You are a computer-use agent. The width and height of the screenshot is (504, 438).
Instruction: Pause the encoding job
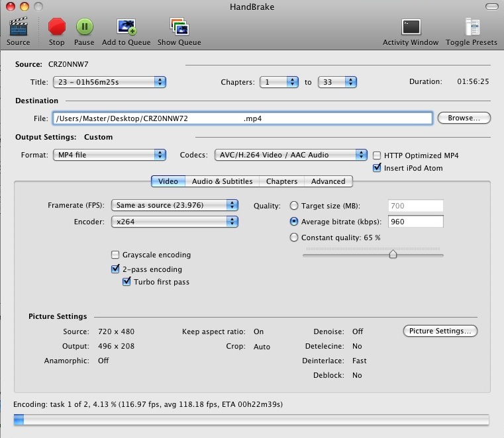[84, 27]
